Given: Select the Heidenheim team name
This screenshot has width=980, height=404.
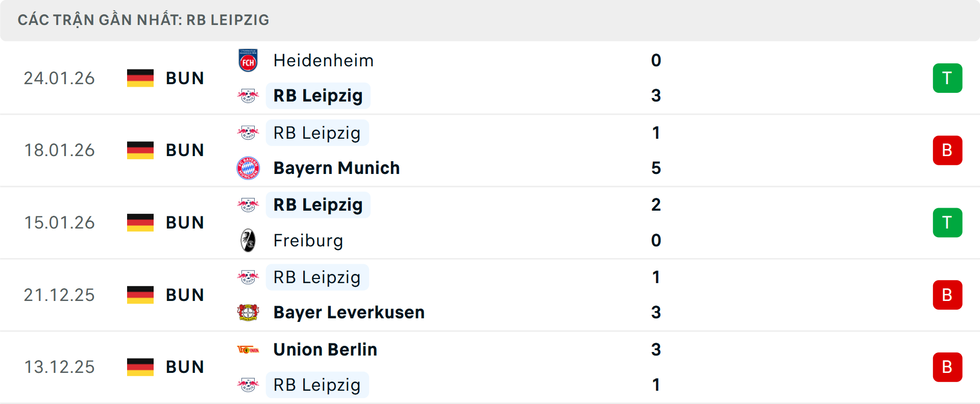Looking at the screenshot, I should [x=323, y=61].
